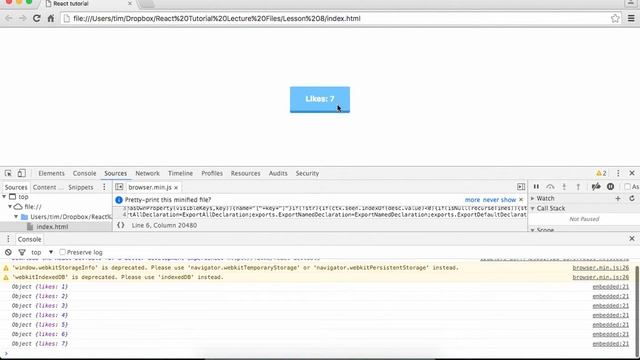
Task: Collapse the Users/tim/Dropbox folder node
Action: tap(16, 217)
